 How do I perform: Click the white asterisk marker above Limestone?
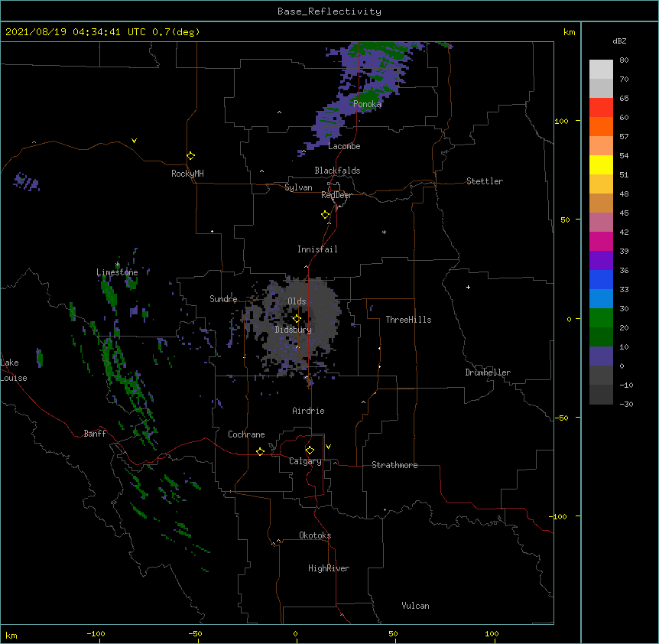pyautogui.click(x=117, y=265)
